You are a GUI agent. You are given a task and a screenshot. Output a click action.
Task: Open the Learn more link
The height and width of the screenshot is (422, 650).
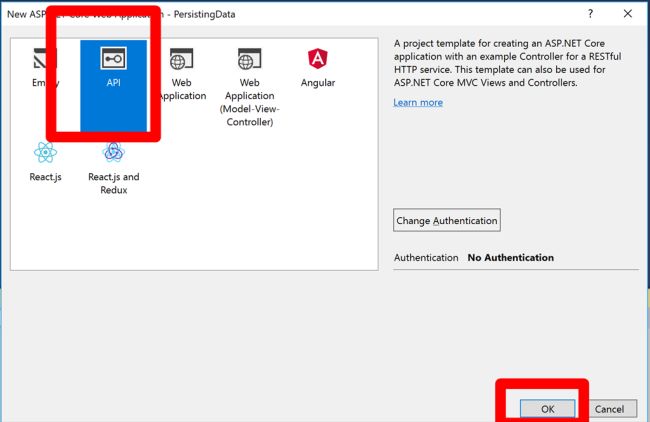pyautogui.click(x=418, y=102)
